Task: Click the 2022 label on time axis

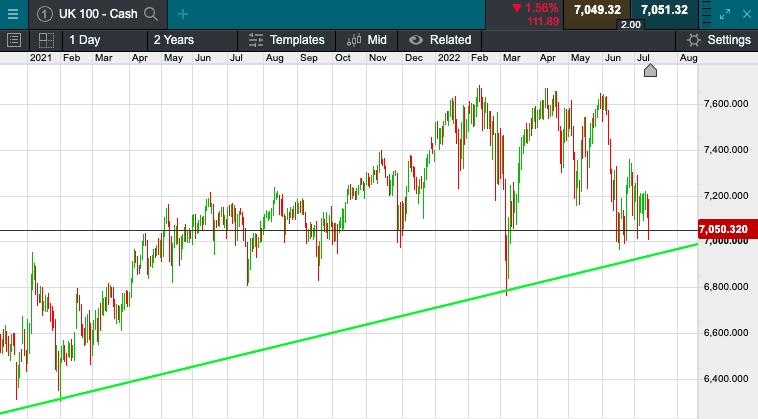Action: click(449, 58)
